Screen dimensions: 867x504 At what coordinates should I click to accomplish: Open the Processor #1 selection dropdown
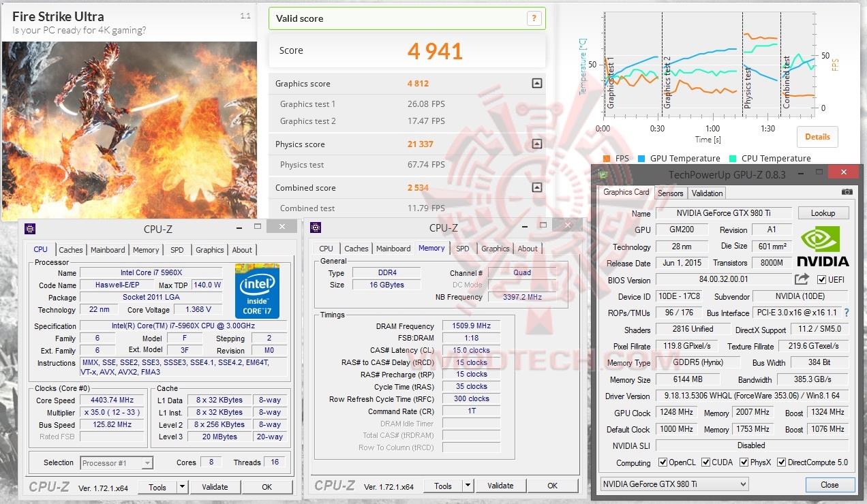point(117,463)
